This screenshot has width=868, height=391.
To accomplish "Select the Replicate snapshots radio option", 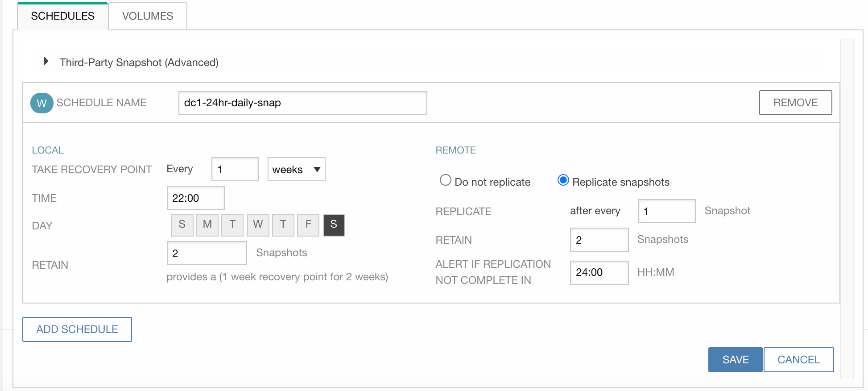I will click(563, 180).
